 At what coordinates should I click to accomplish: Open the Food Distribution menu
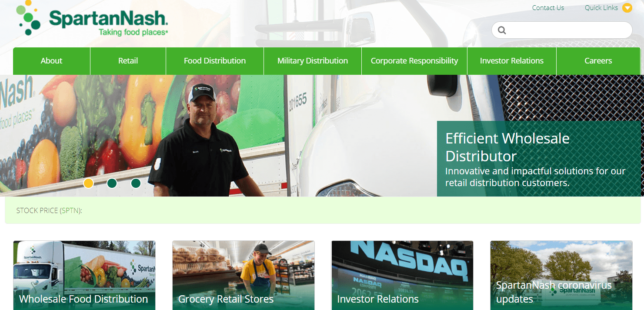tap(215, 61)
